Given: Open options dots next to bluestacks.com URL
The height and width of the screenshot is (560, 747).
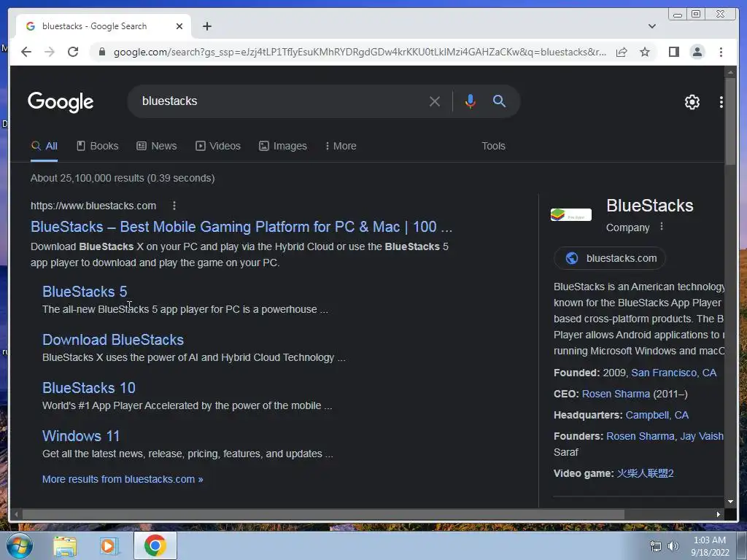Looking at the screenshot, I should tap(174, 206).
